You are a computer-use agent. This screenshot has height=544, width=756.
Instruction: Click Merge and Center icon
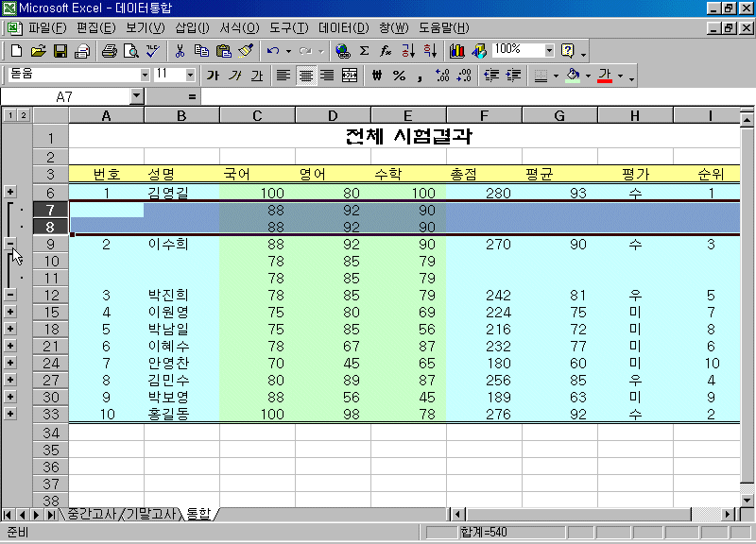350,76
